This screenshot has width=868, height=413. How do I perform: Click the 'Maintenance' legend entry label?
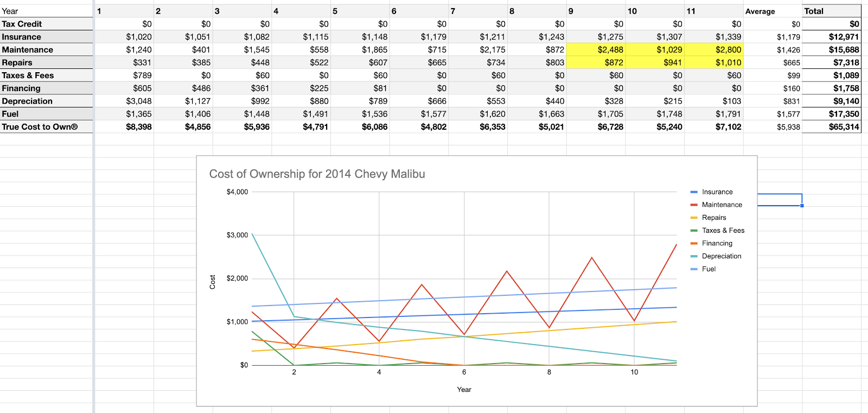722,205
